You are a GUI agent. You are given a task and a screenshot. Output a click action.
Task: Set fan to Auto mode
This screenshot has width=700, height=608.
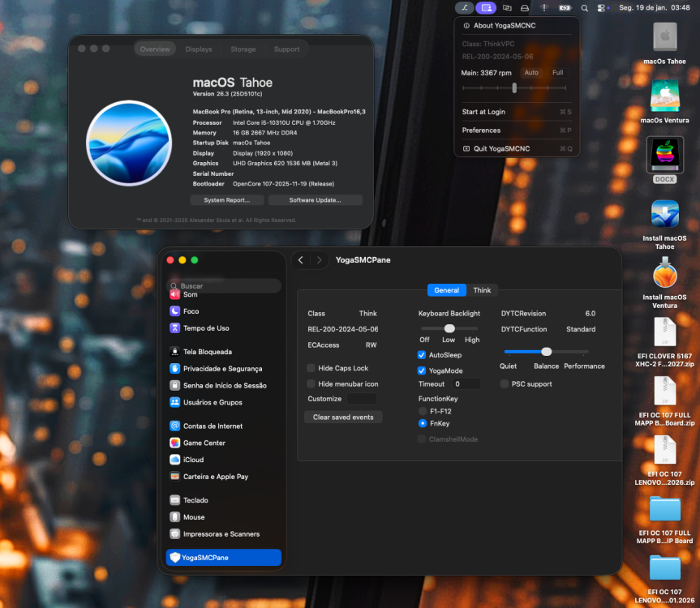(531, 72)
